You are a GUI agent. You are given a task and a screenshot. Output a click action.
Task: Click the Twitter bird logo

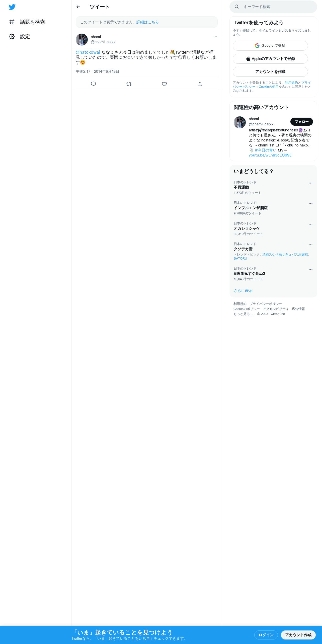[x=12, y=7]
